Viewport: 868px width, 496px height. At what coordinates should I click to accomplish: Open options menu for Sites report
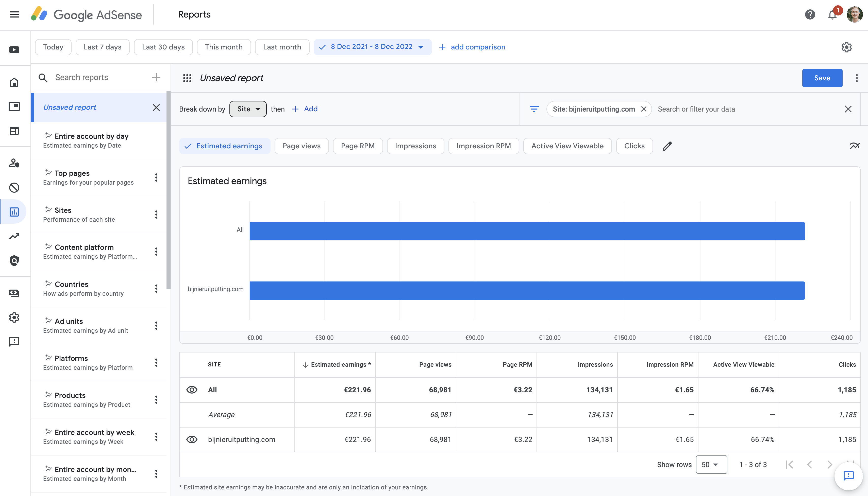click(x=156, y=215)
